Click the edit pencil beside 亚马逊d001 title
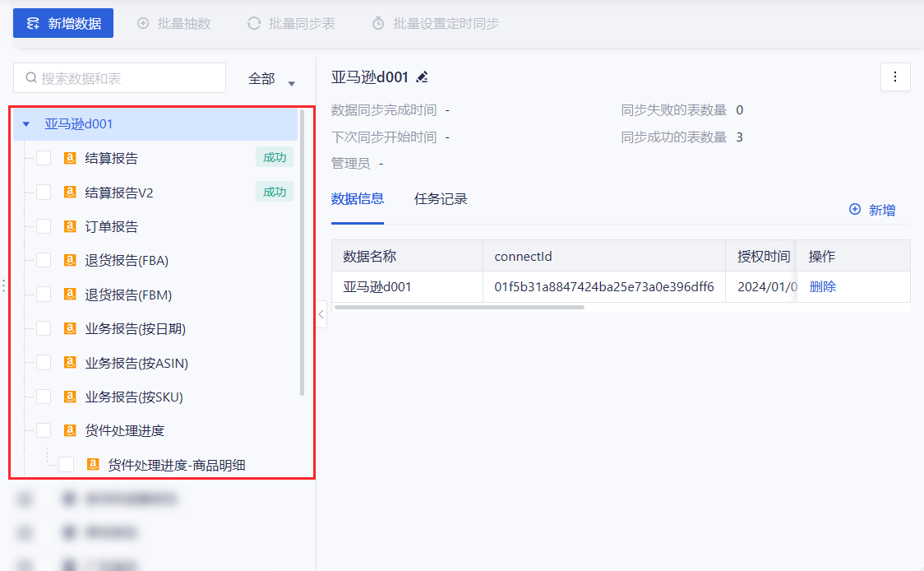924x571 pixels. click(422, 77)
